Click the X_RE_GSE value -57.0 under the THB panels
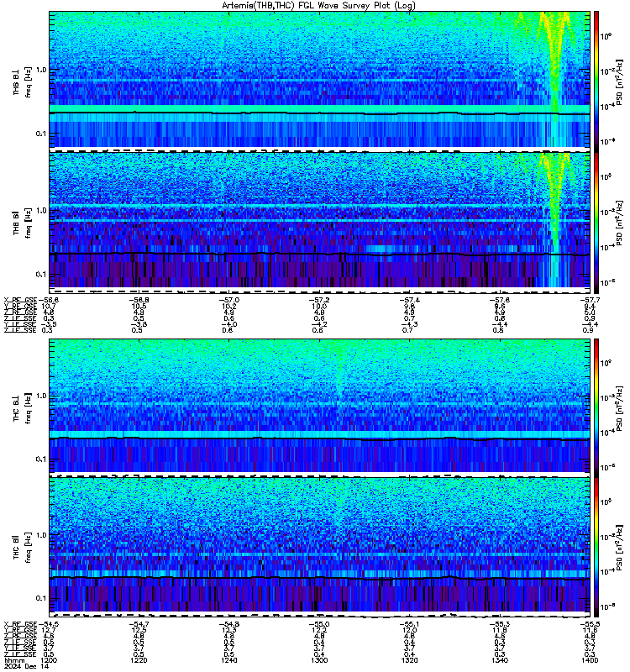The image size is (630, 672). (x=228, y=301)
